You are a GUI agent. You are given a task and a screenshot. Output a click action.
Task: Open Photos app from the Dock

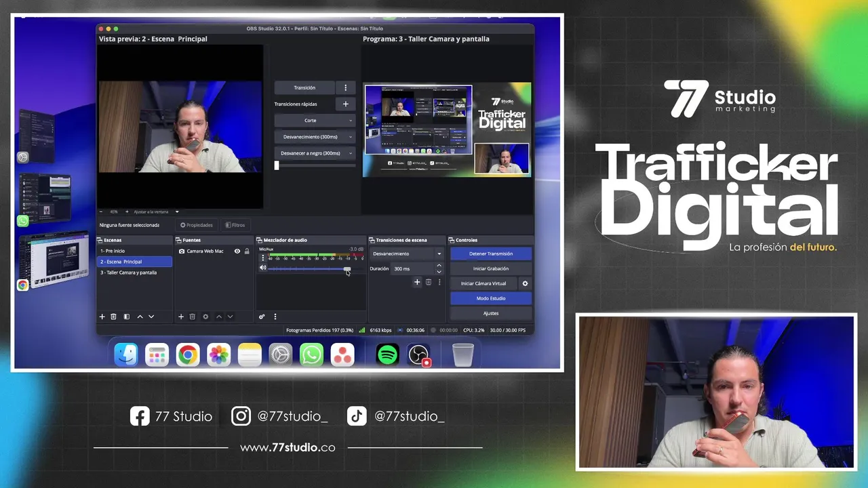tap(218, 354)
